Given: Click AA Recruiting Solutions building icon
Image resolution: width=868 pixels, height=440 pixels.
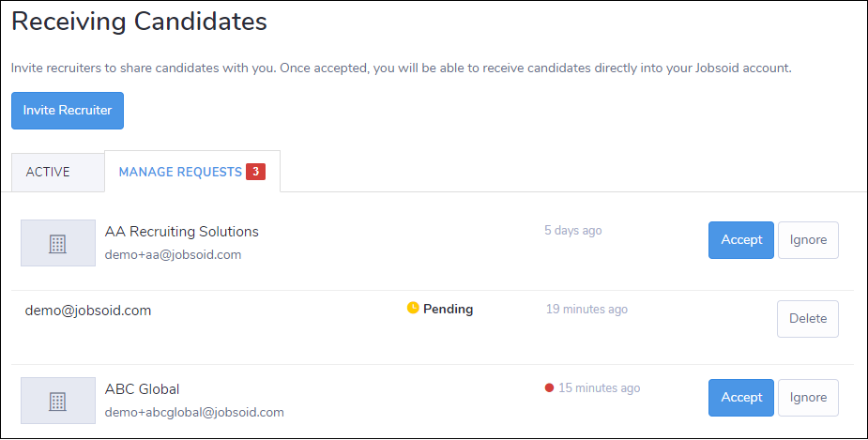Looking at the screenshot, I should [58, 243].
